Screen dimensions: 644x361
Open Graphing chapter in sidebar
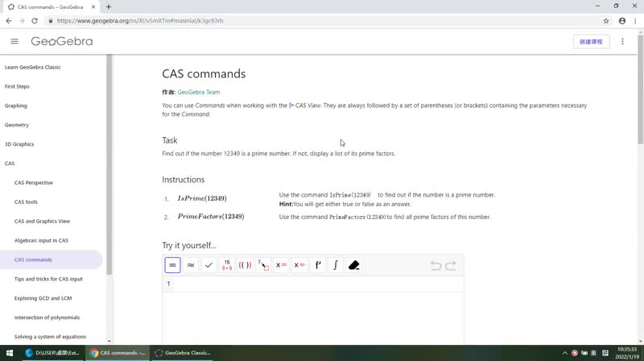[x=15, y=106]
